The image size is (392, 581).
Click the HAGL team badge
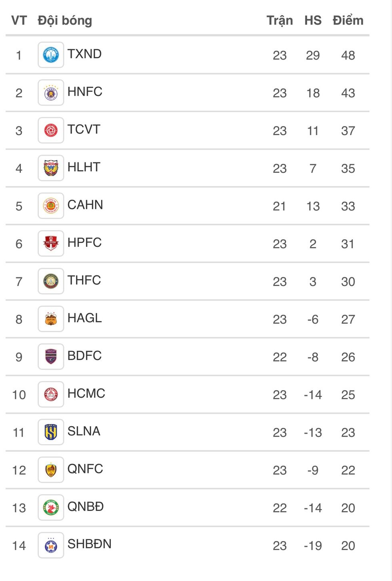click(x=51, y=319)
